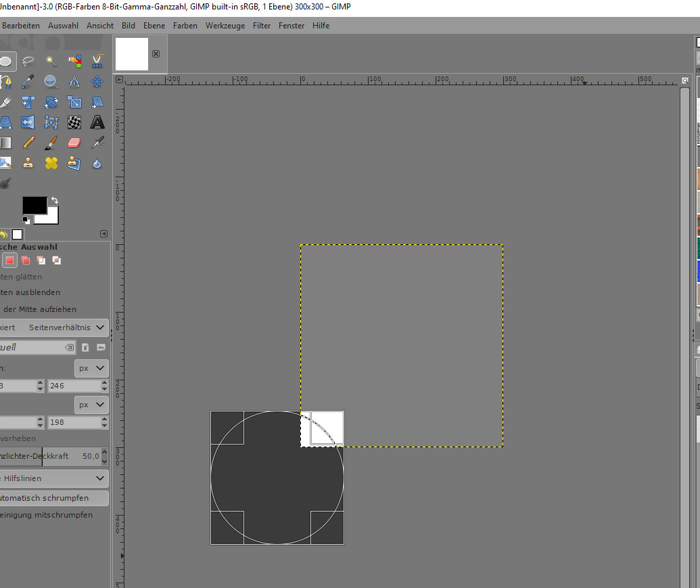Select the Zoom magnifier tool
700x588 pixels.
[51, 82]
